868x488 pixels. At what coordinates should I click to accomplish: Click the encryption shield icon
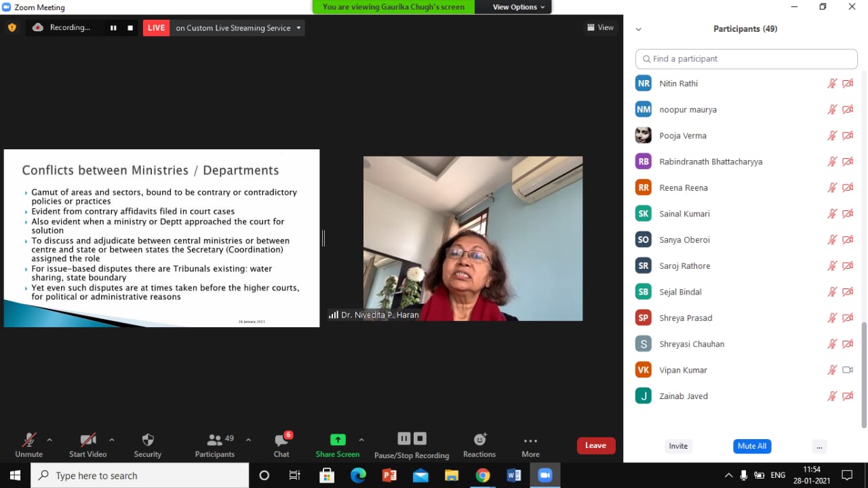point(12,28)
